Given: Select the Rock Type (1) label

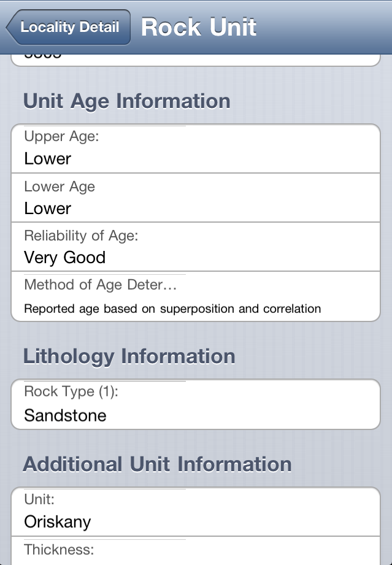Looking at the screenshot, I should pos(71,391).
